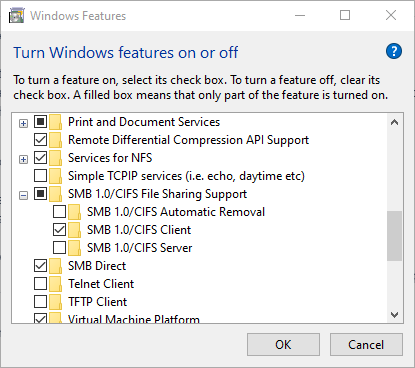
Task: Click the scrollbar down arrow
Action: [394, 315]
